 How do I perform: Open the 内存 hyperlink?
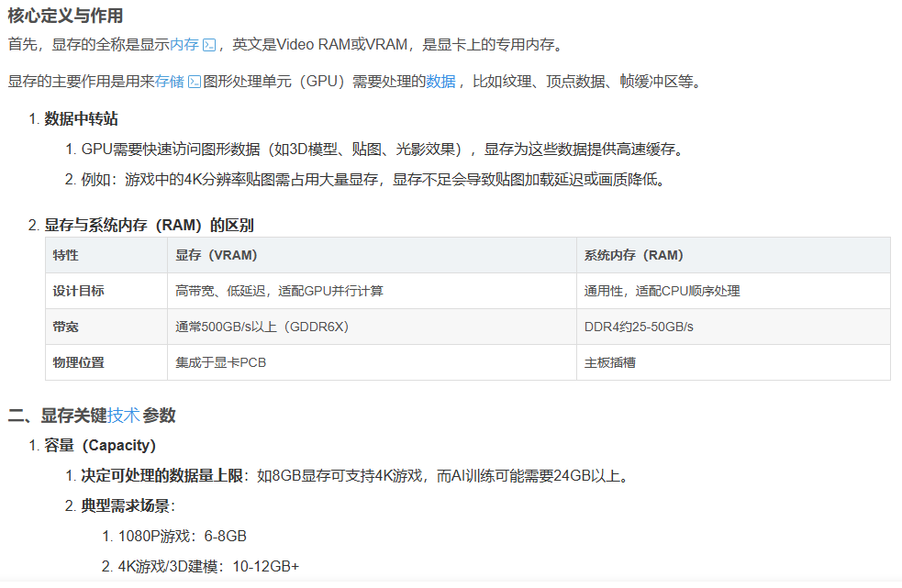184,45
